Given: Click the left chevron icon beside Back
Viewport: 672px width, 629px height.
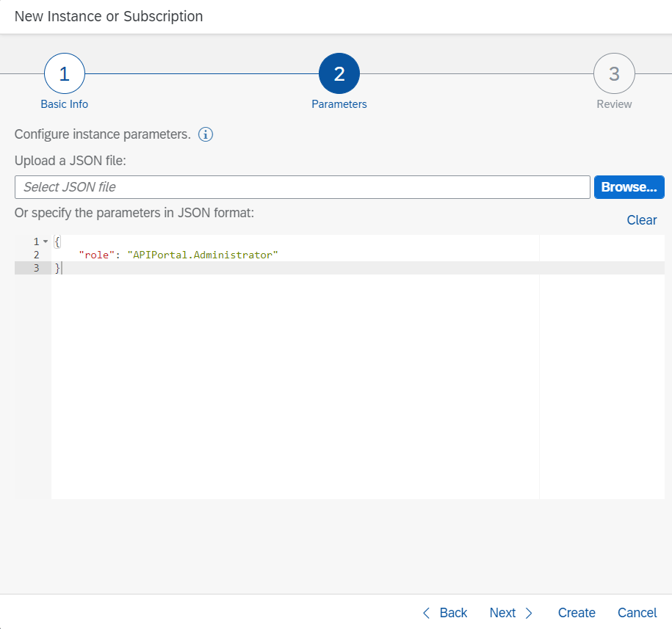Looking at the screenshot, I should tap(427, 613).
